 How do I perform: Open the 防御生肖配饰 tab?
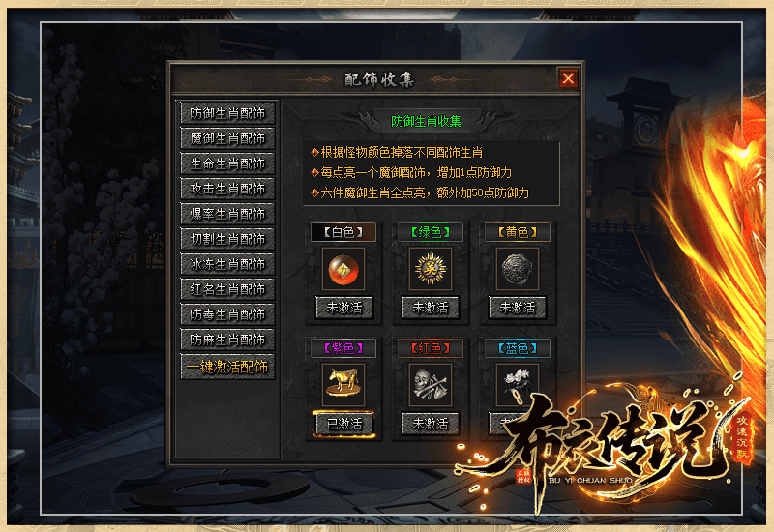tap(227, 113)
